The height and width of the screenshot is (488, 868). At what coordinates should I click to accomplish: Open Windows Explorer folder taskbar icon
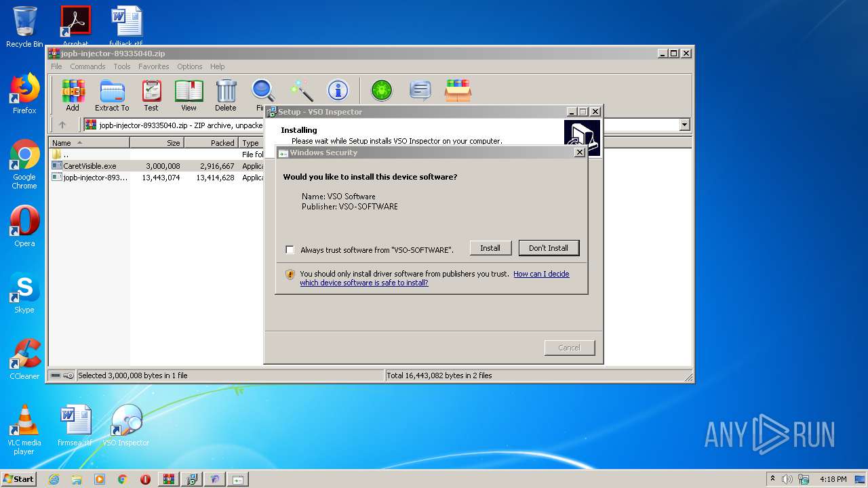77,479
